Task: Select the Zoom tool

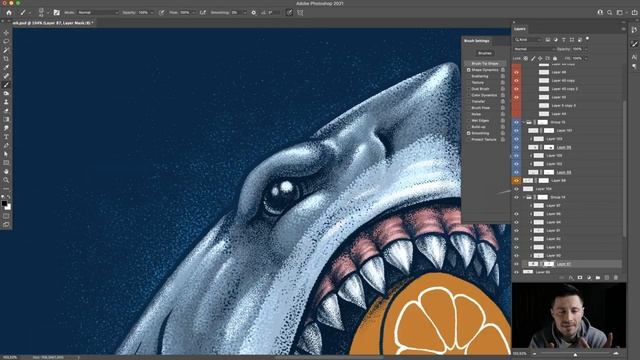Action: 6,180
